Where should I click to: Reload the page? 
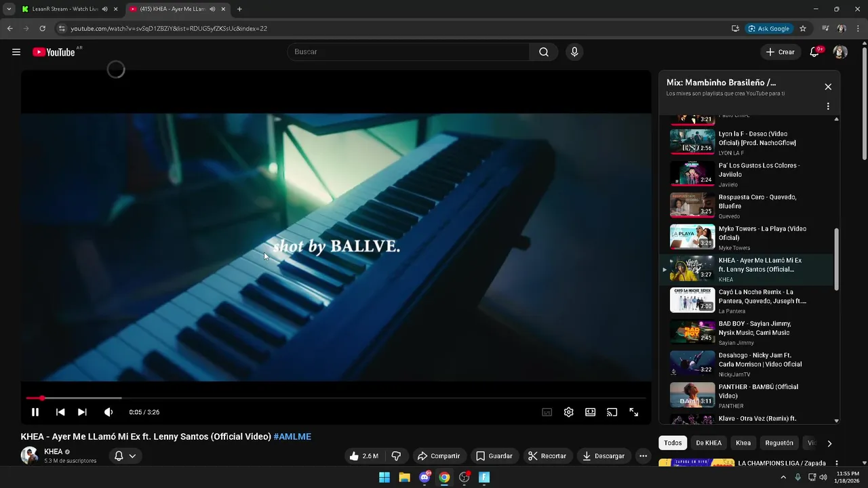(42, 28)
